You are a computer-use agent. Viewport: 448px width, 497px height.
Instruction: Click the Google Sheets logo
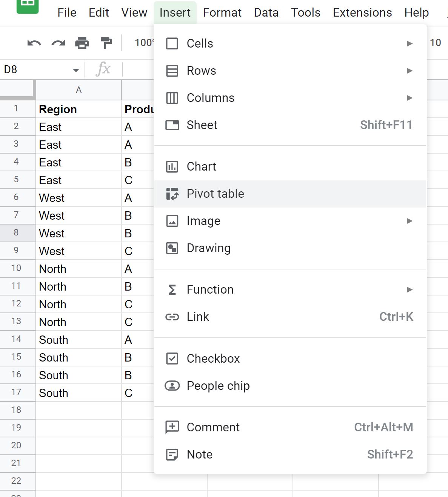[x=28, y=6]
